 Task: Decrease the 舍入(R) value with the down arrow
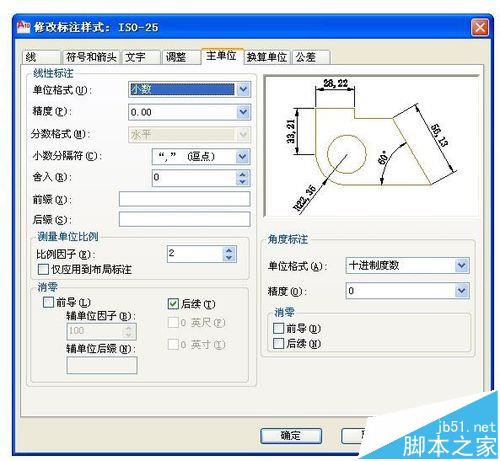pos(242,181)
